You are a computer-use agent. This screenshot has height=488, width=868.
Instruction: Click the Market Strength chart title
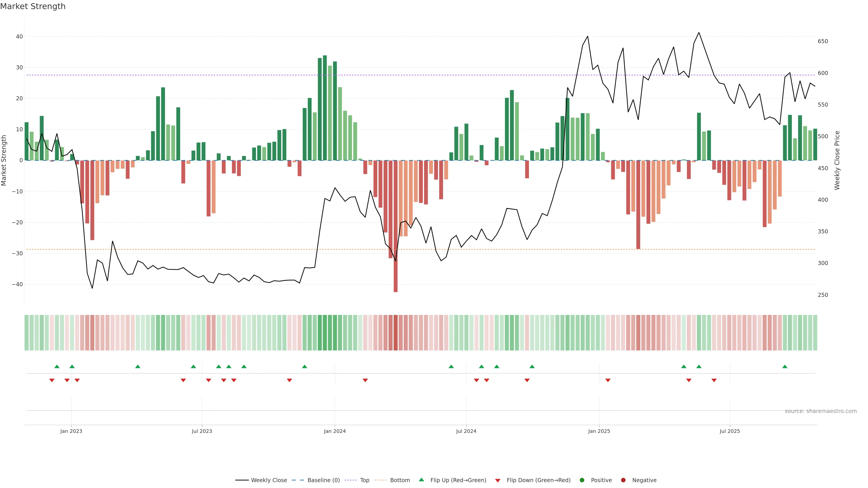(x=33, y=6)
